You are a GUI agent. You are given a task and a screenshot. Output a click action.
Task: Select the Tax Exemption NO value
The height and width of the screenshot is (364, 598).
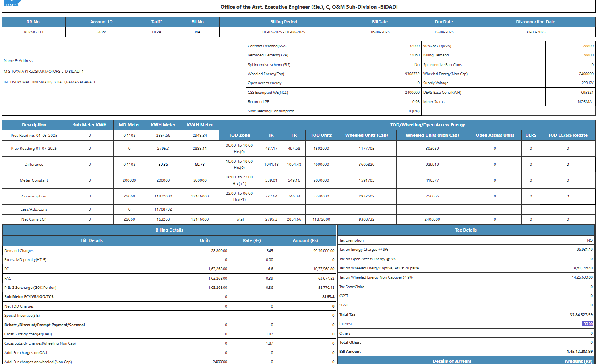[590, 240]
